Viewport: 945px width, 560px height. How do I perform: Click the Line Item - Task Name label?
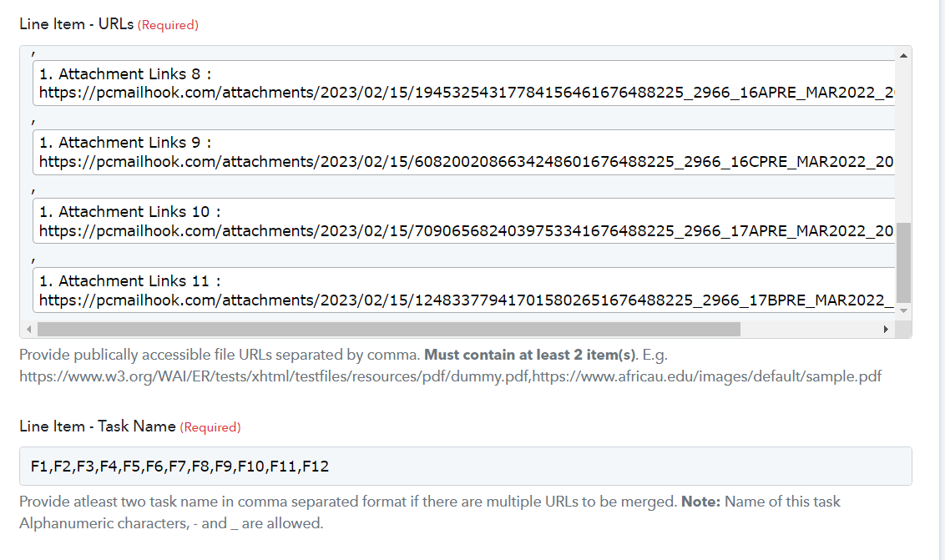coord(98,426)
